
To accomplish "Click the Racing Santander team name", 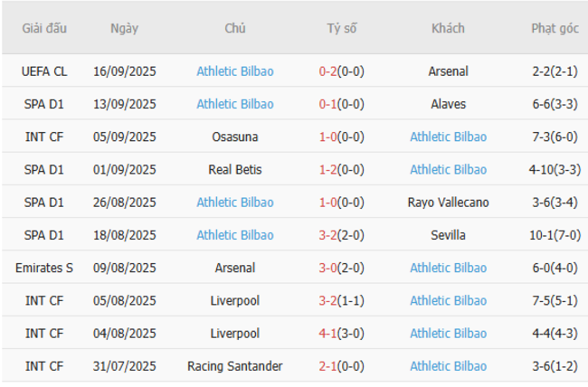I will click(x=235, y=366).
